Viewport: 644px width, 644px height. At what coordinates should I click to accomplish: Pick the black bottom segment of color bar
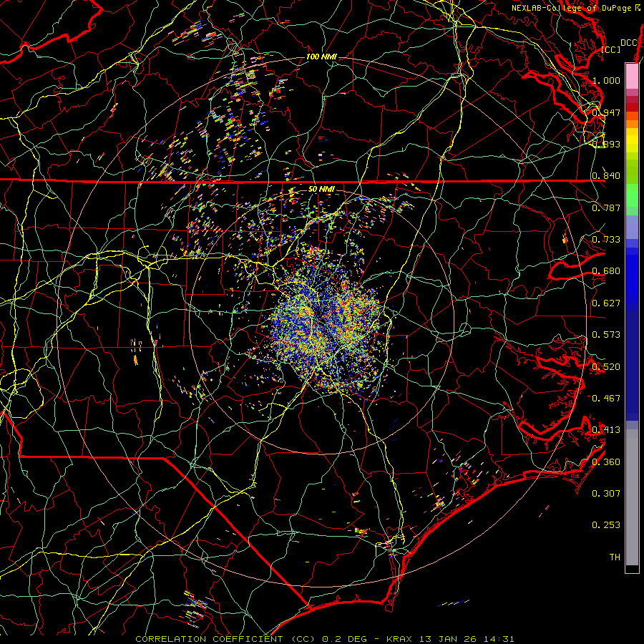[x=632, y=569]
